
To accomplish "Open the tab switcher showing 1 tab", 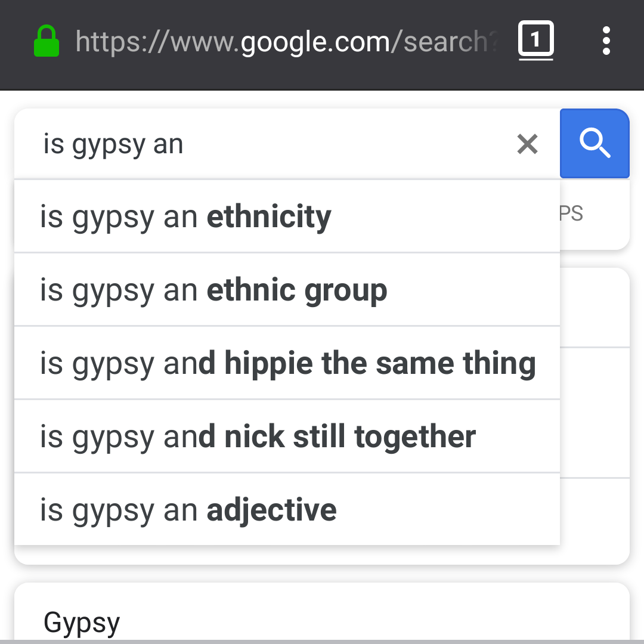I will [x=535, y=41].
